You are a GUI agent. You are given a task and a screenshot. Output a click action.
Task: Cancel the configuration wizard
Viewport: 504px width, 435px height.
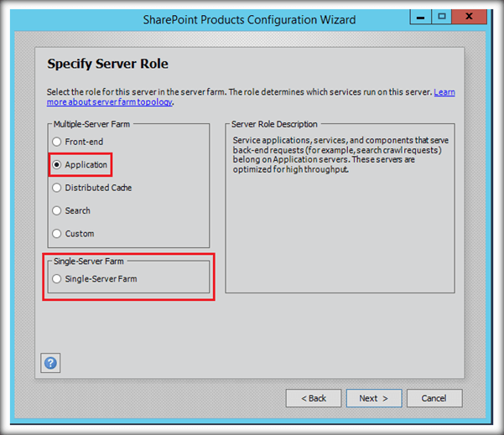click(434, 398)
